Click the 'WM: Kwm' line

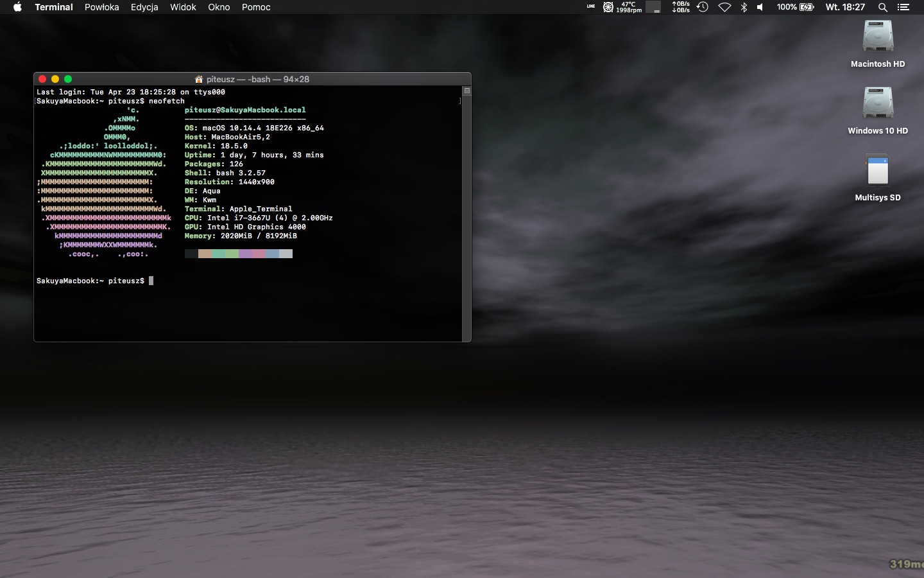(200, 200)
